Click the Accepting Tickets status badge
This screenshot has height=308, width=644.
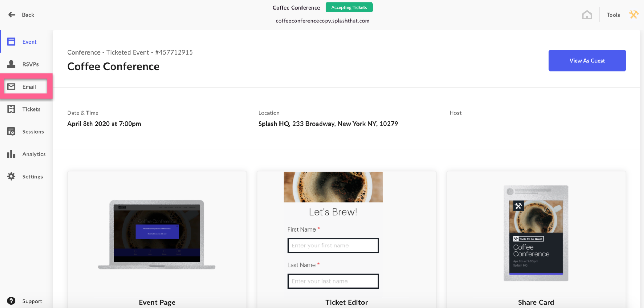tap(349, 7)
